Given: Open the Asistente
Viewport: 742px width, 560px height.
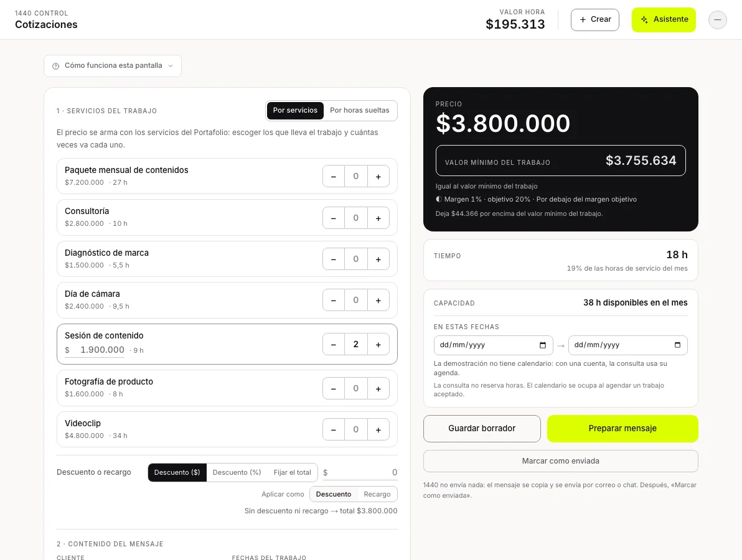Looking at the screenshot, I should click(x=664, y=19).
